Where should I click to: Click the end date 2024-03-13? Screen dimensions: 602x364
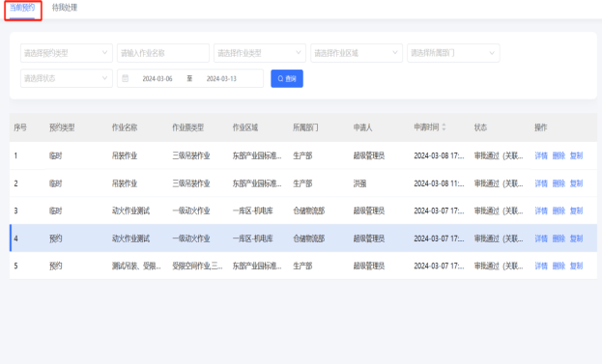coord(221,78)
